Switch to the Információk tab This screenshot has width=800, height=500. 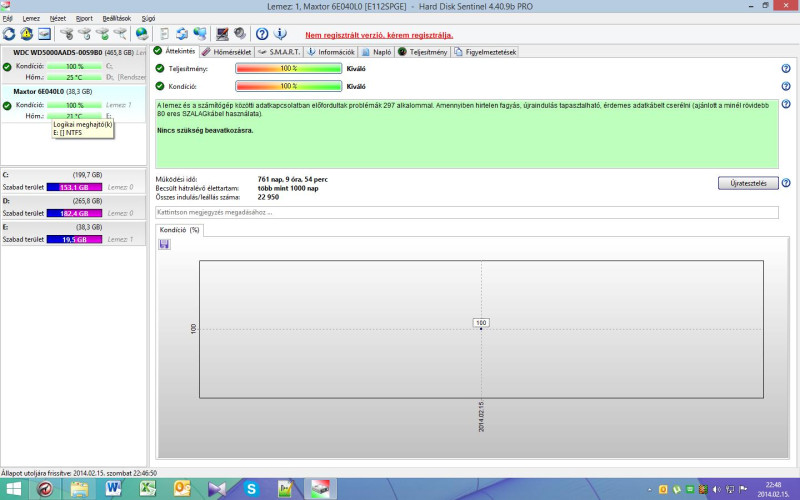click(x=331, y=52)
